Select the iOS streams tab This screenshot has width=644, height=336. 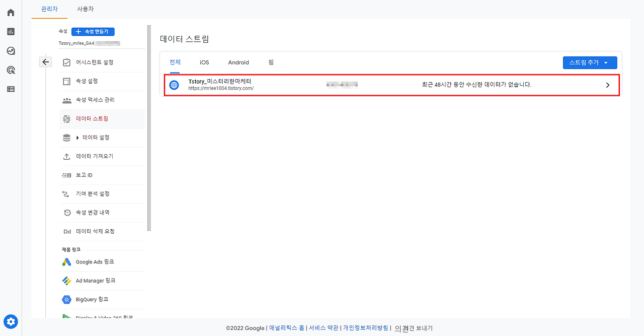pyautogui.click(x=204, y=62)
